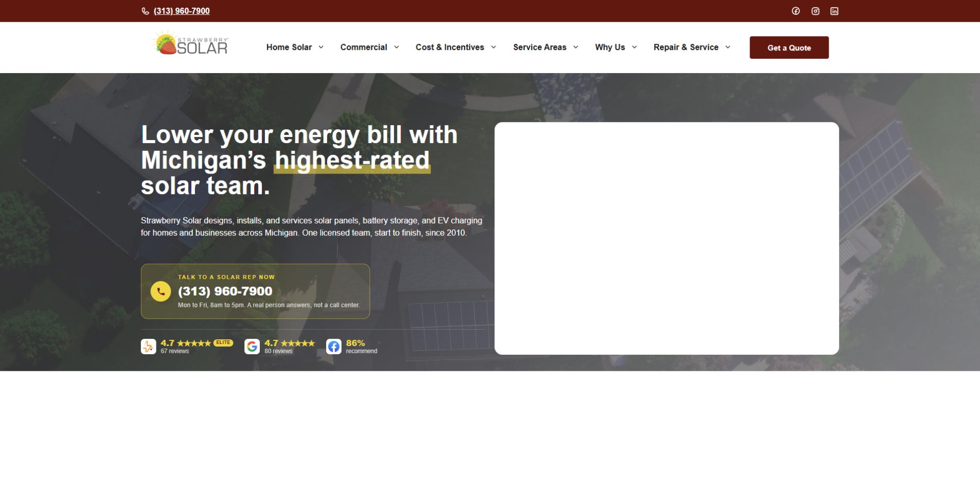Expand the Repair & Service chevron

[727, 47]
